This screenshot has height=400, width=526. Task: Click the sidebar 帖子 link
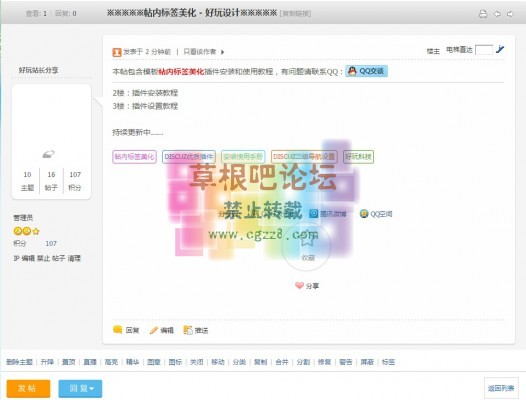[x=58, y=258]
